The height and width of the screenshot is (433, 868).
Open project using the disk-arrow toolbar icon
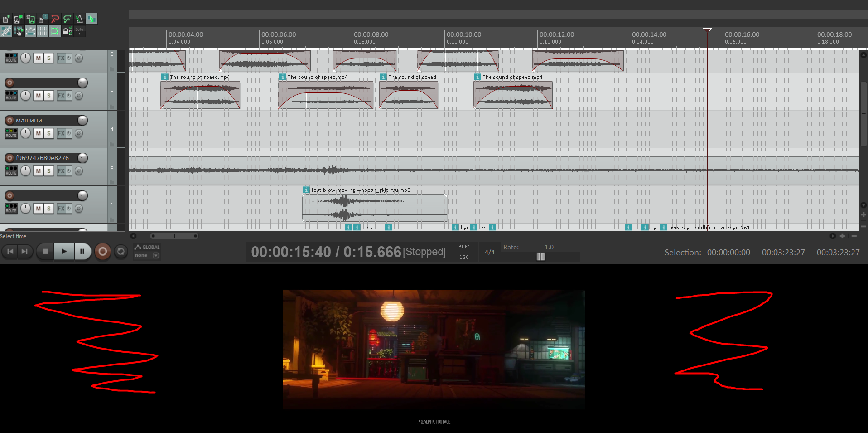[18, 19]
